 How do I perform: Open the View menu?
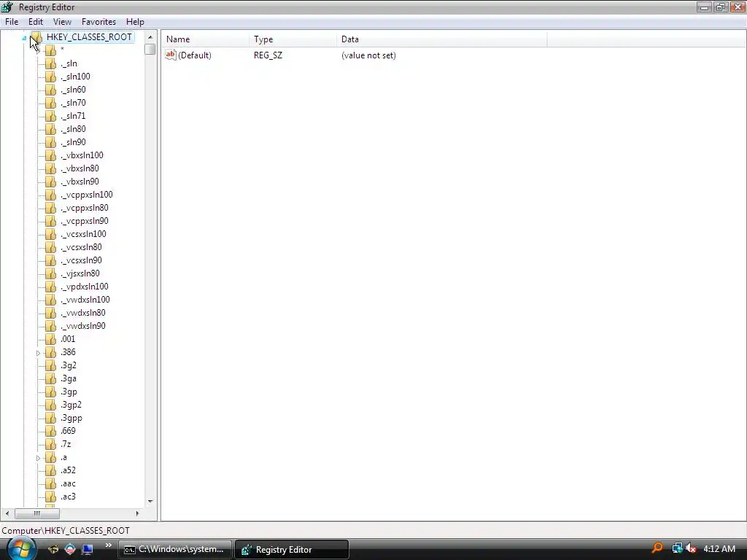[x=62, y=22]
